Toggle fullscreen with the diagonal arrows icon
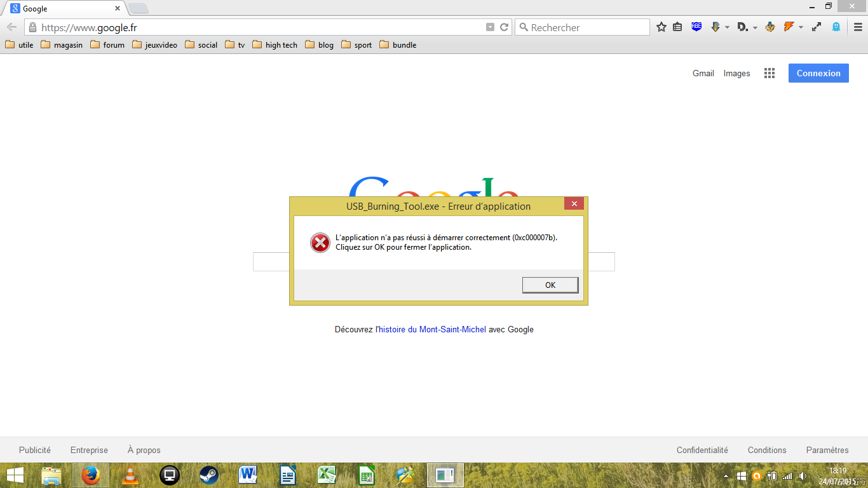The height and width of the screenshot is (488, 868). (817, 27)
